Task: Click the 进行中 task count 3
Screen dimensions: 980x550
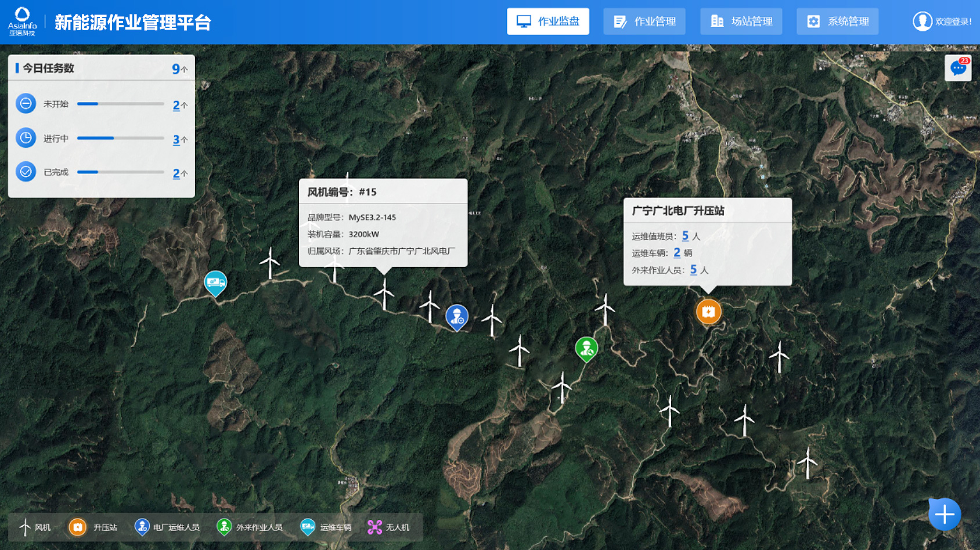Action: point(176,139)
